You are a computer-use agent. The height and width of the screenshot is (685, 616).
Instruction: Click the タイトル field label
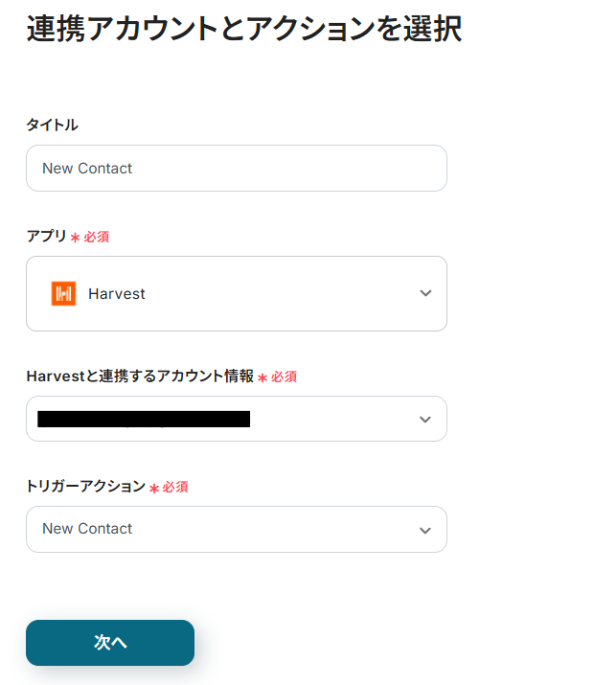(x=52, y=125)
